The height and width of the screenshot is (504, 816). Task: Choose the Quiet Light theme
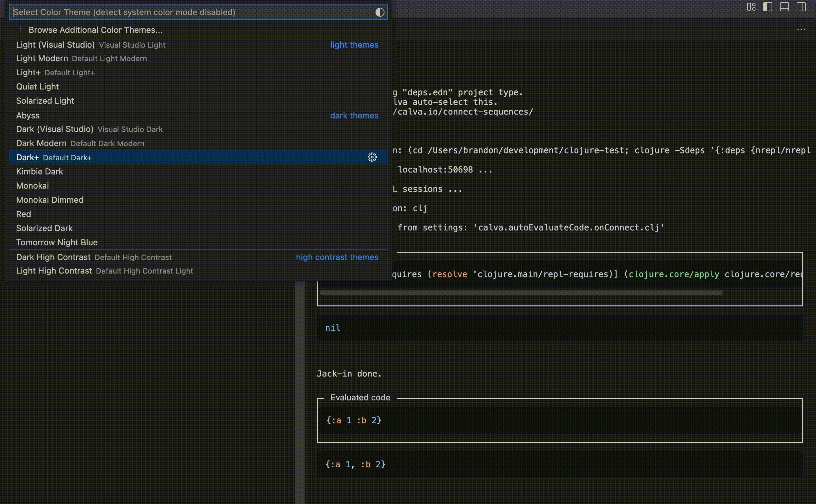(37, 86)
